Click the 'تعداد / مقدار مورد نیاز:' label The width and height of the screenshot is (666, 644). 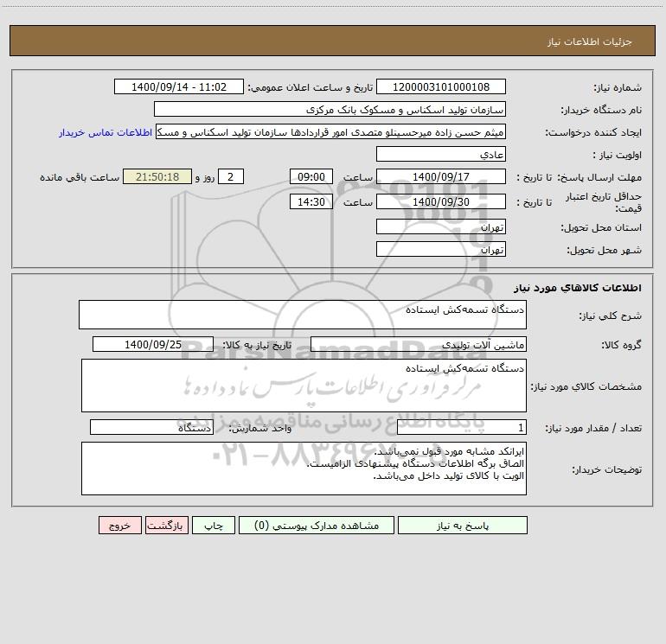point(593,429)
